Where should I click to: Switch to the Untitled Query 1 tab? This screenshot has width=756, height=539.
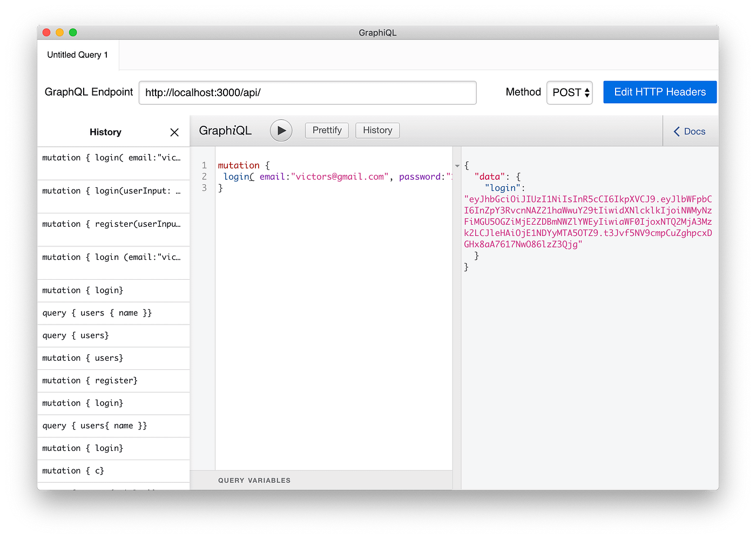point(77,55)
